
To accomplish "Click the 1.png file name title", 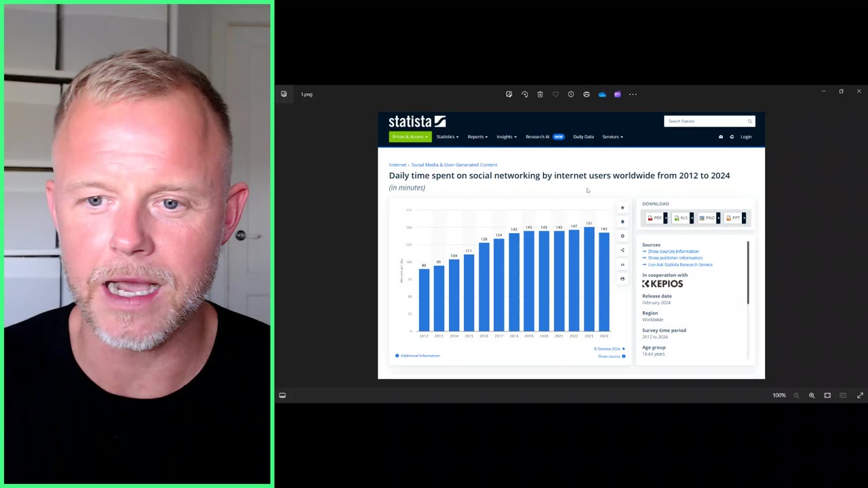I will coord(307,94).
